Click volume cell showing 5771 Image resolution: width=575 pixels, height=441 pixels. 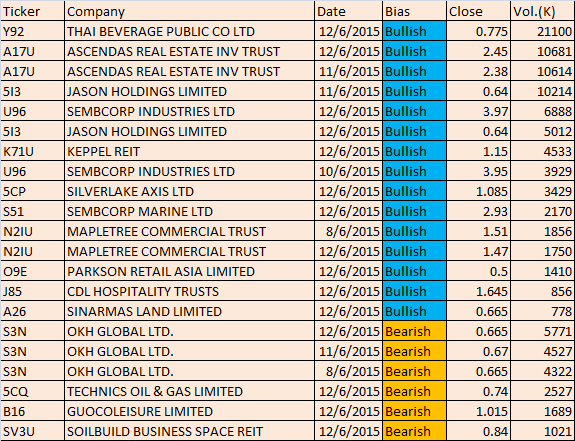pos(542,331)
